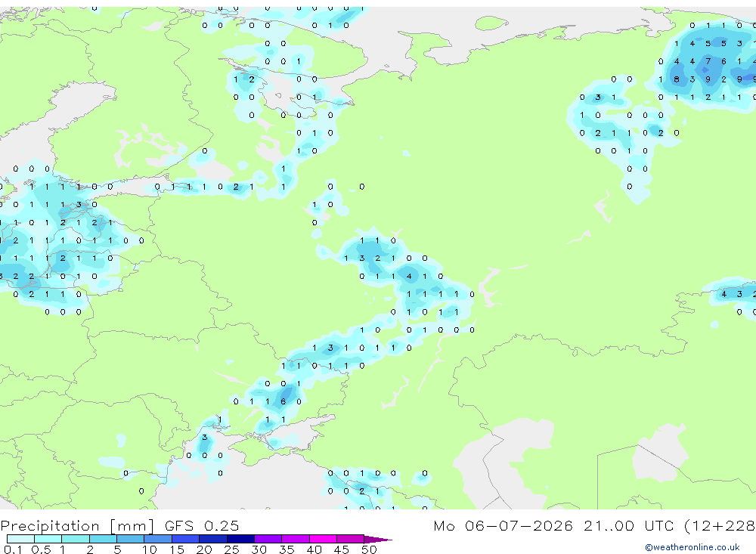
Task: Click the legend label "30"
Action: pyautogui.click(x=259, y=549)
